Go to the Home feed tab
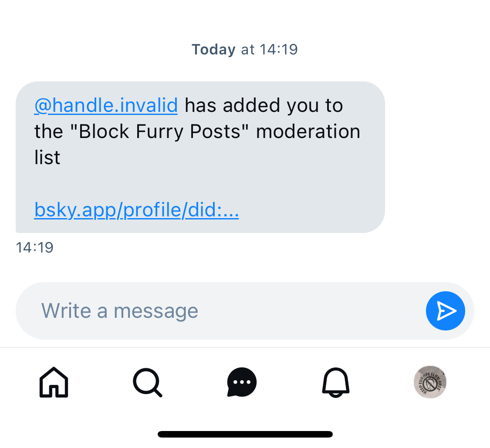 tap(54, 382)
